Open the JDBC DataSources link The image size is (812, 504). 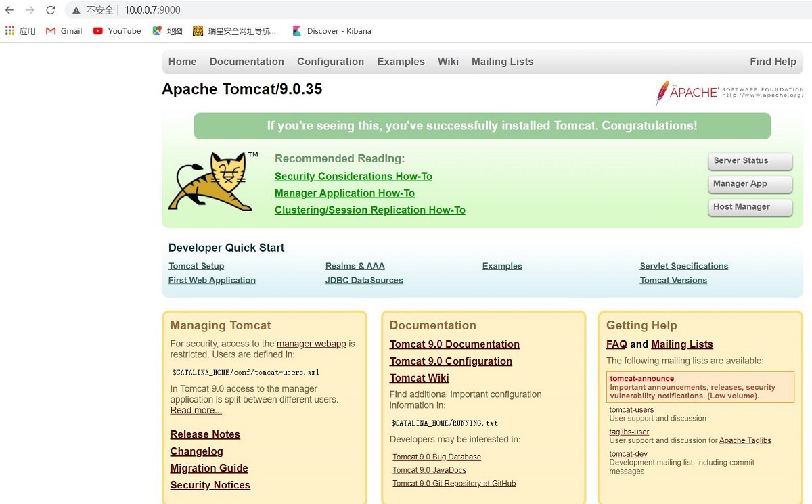(x=364, y=280)
